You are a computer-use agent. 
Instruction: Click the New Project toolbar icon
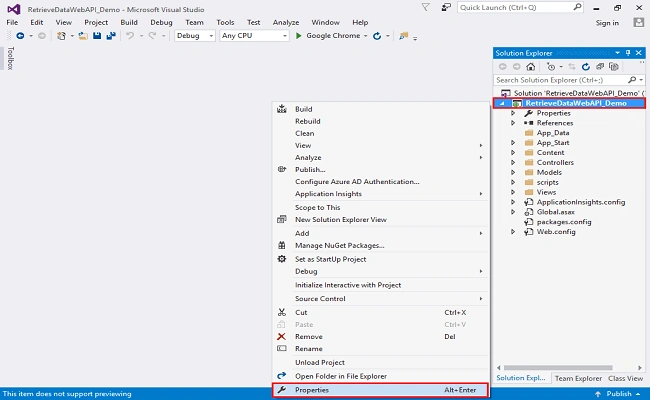coord(61,36)
